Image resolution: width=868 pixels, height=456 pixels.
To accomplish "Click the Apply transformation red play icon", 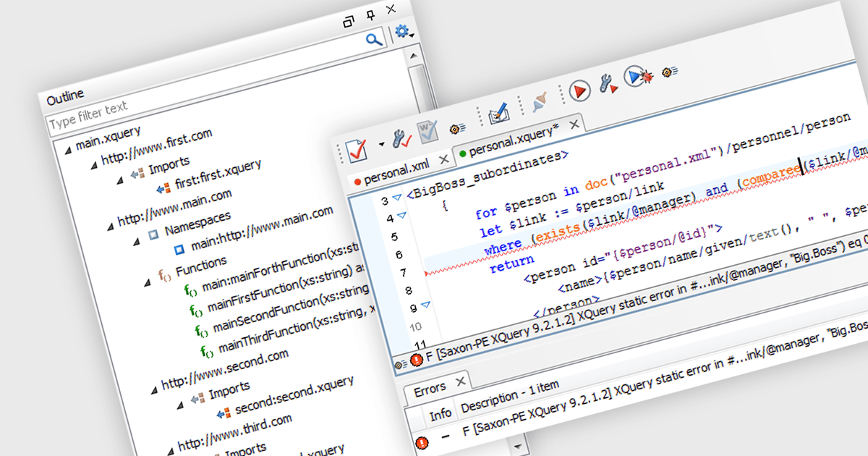I will tap(579, 90).
